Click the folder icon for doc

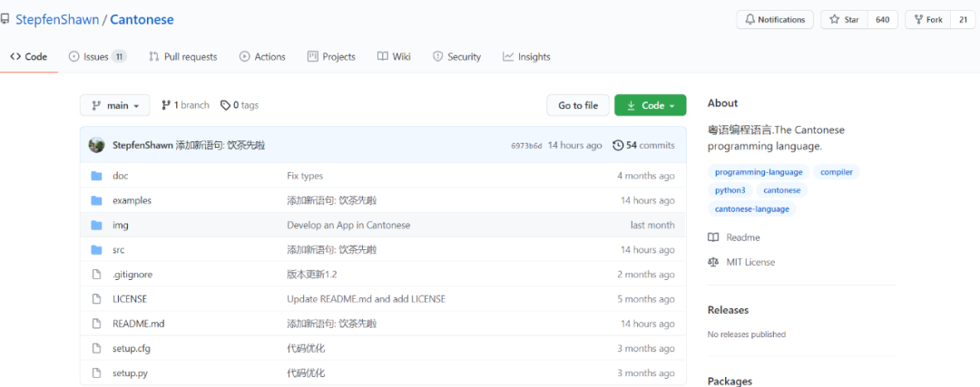pos(96,176)
